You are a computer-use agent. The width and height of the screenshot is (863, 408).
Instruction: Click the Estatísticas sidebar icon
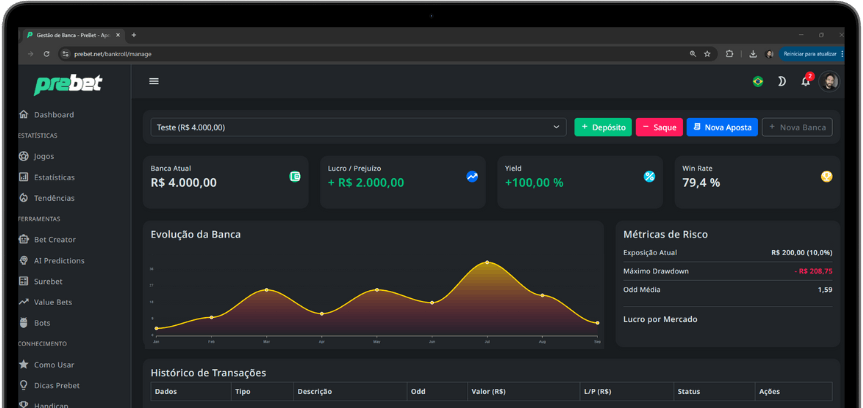24,177
